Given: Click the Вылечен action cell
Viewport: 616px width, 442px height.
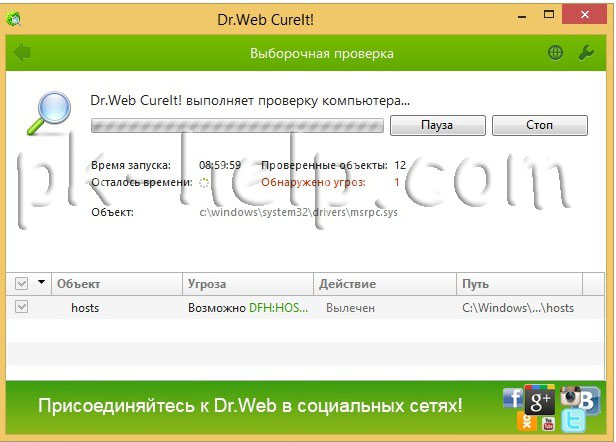Looking at the screenshot, I should (350, 308).
